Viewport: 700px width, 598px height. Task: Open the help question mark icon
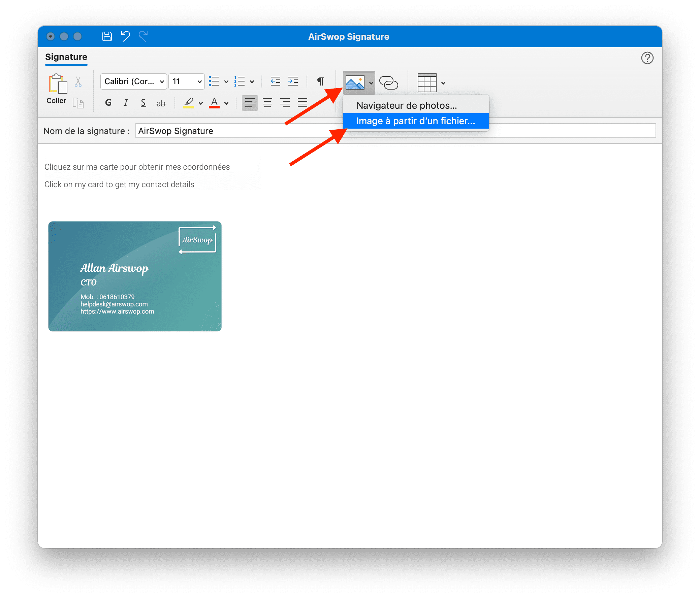coord(647,58)
